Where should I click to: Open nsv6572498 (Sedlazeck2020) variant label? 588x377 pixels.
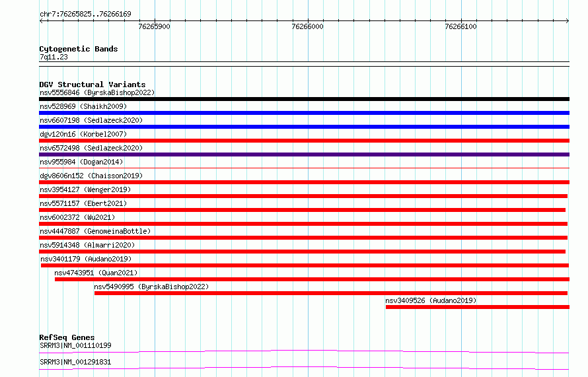click(x=91, y=148)
